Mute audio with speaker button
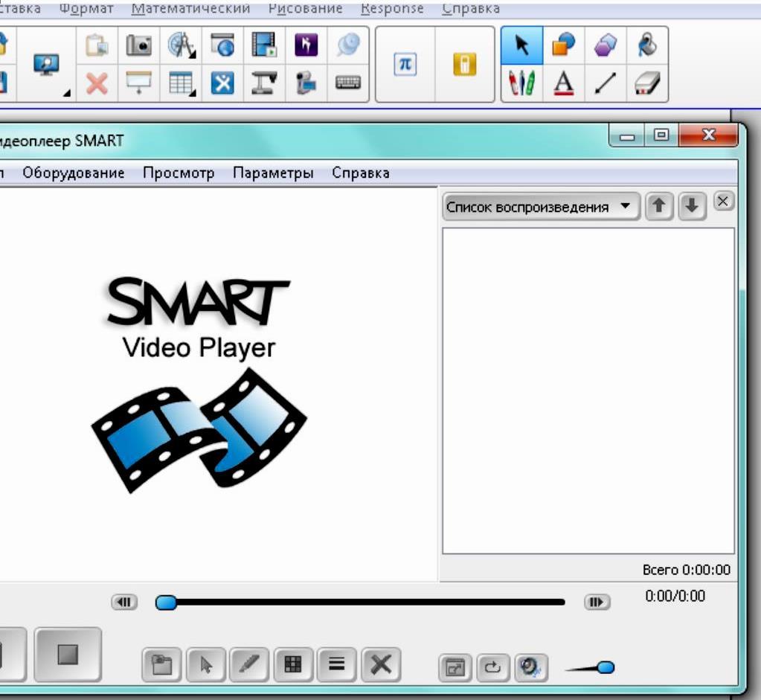This screenshot has width=761, height=700. [531, 668]
